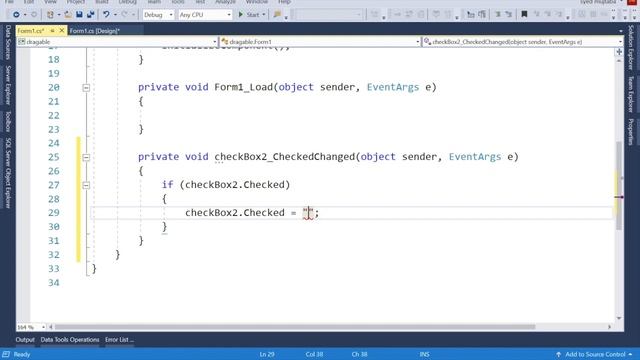Screen dimensions: 640x360
Task: Switch to the Form1.cs [Design] tab
Action: (95, 31)
